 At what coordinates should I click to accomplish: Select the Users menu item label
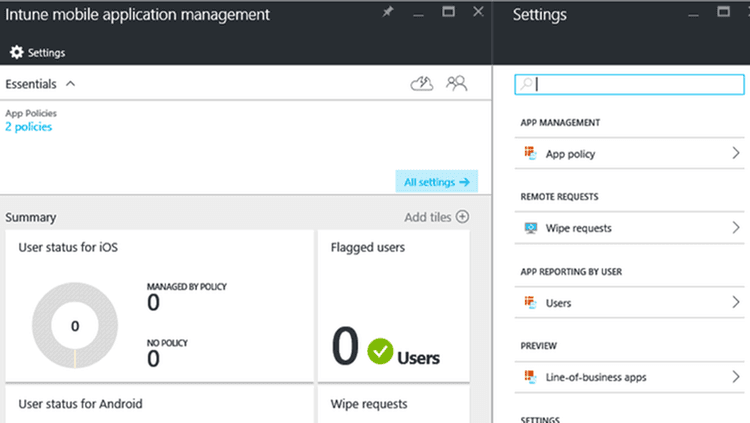(558, 303)
